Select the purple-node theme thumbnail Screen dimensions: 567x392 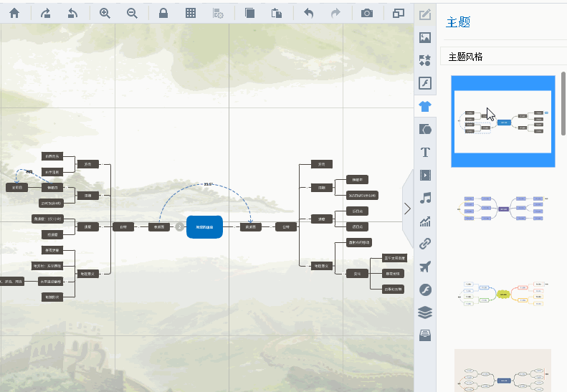(x=503, y=209)
